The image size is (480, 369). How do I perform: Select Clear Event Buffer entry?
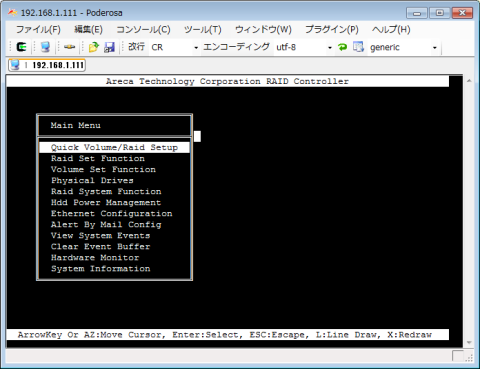click(100, 247)
